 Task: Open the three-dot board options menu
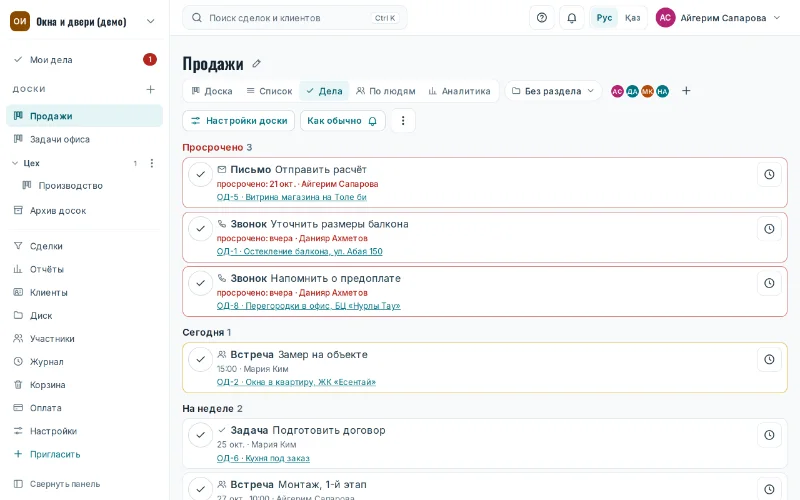pos(403,121)
